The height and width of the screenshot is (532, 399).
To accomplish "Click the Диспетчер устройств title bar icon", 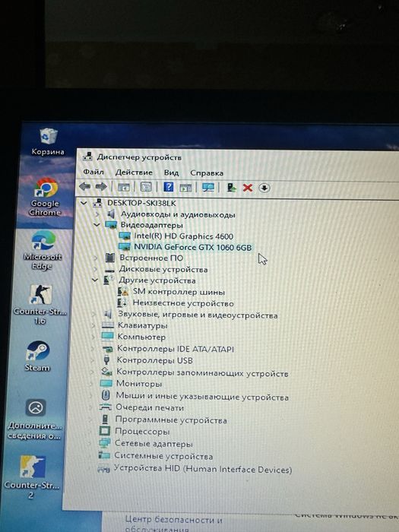I will point(88,157).
